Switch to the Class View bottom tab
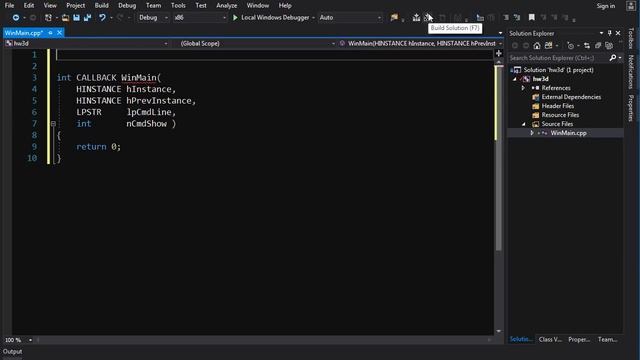 coord(550,339)
